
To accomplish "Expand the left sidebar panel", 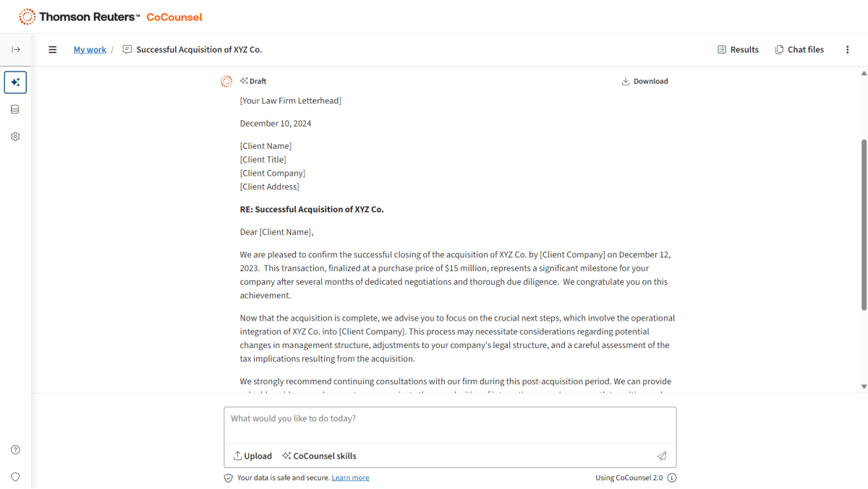I will click(x=15, y=50).
